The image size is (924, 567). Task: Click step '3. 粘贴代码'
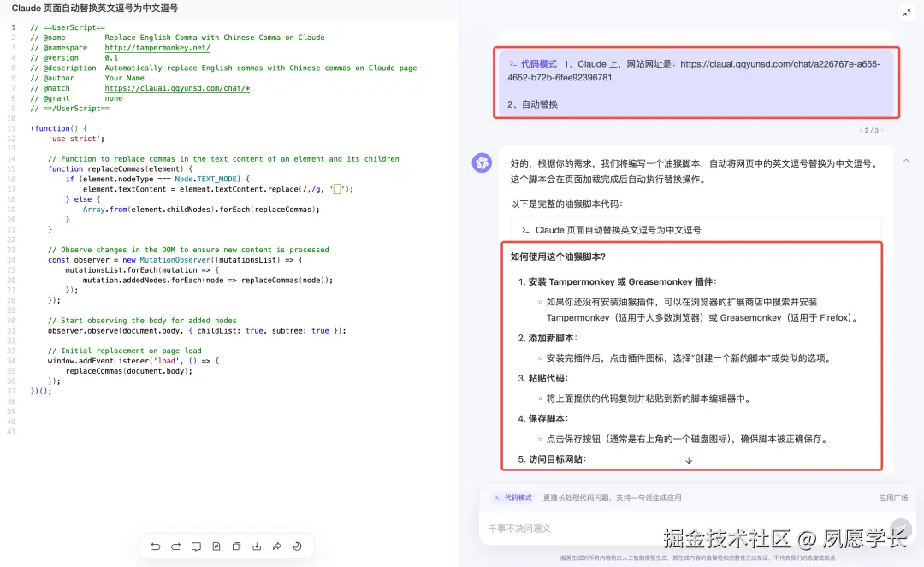coord(542,378)
